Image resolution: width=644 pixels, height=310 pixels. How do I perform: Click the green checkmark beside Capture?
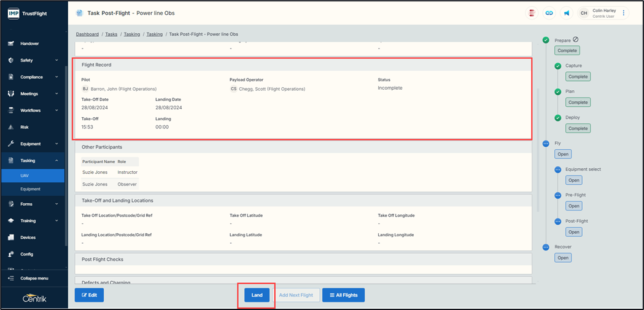click(x=557, y=66)
